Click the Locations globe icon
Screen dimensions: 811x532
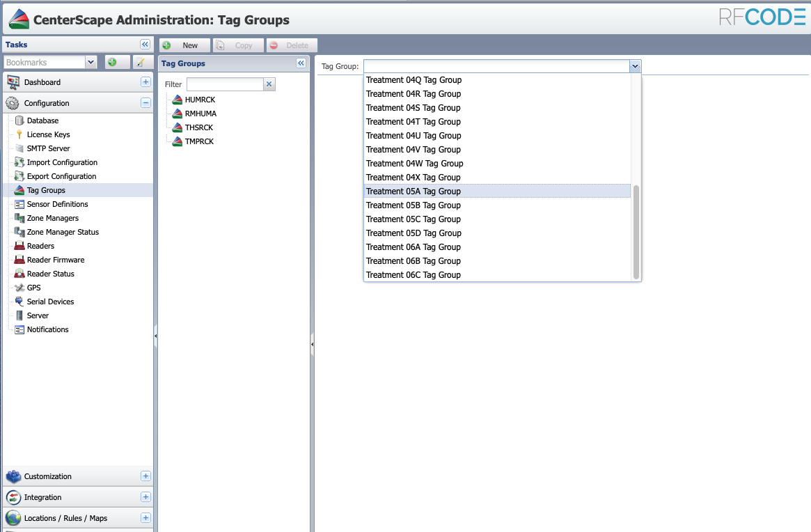13,518
